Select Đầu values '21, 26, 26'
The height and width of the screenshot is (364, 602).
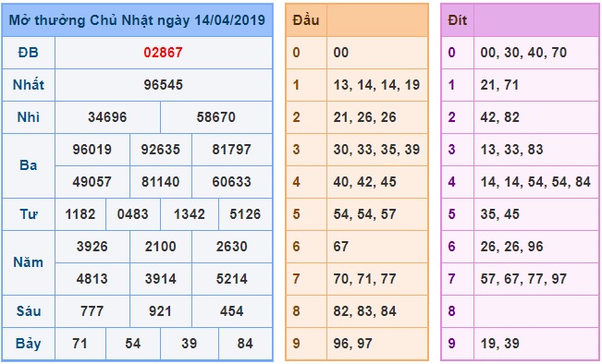coord(364,117)
